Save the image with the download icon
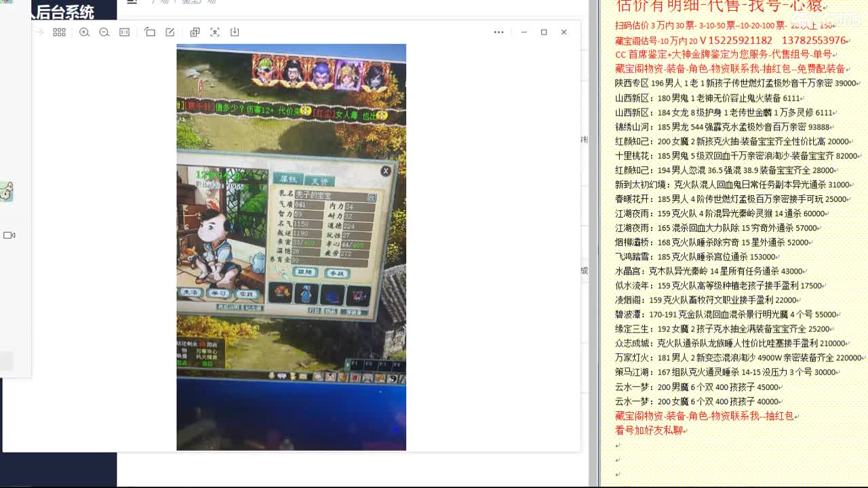The width and height of the screenshot is (868, 488). tap(235, 32)
